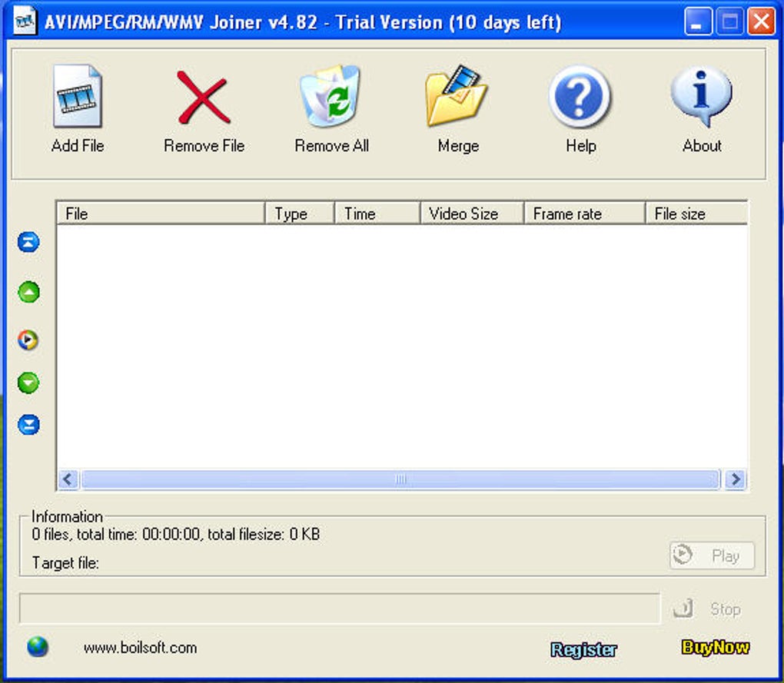Click the '0 files, total time' status text
Screen dimensions: 784x683
(175, 534)
